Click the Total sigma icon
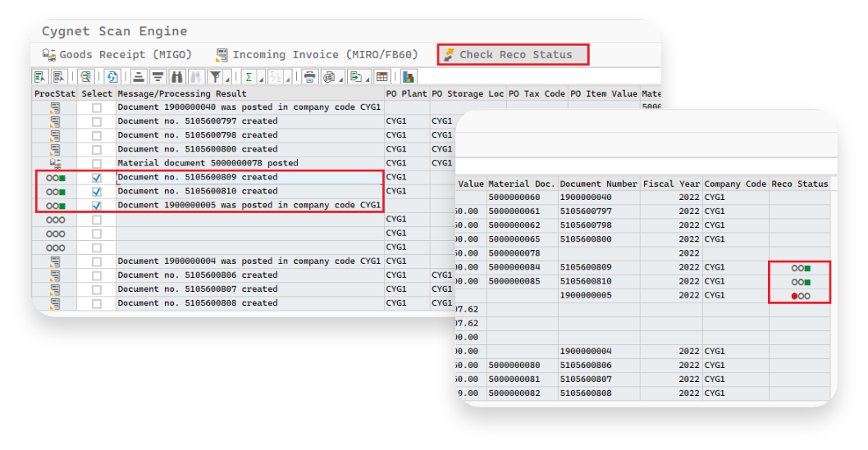The height and width of the screenshot is (450, 868). [x=249, y=77]
